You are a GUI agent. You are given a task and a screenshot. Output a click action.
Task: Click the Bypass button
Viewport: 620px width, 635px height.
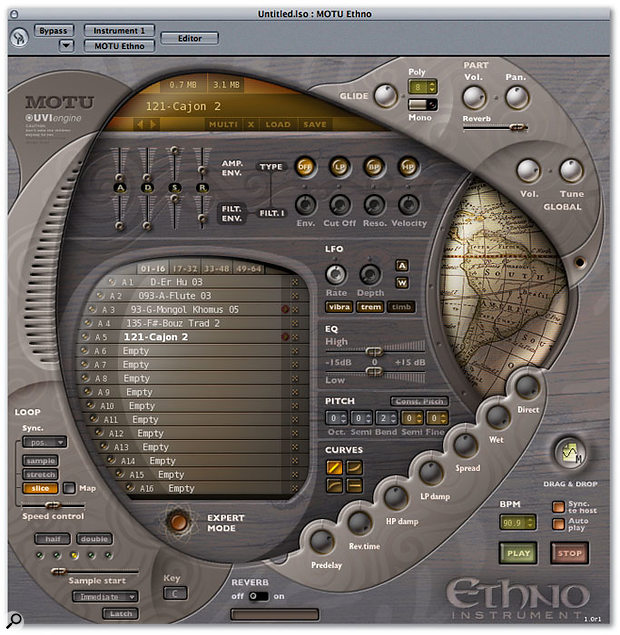coord(53,31)
